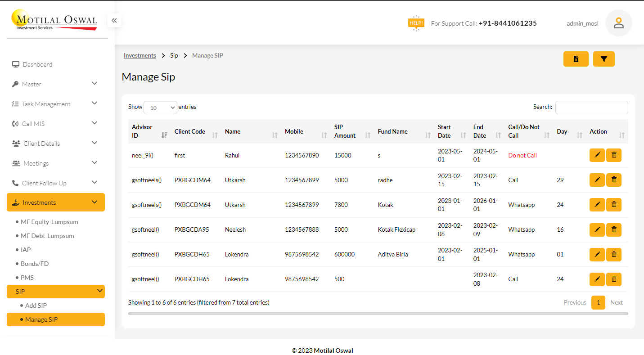Go to Add SIP page
Viewport: 644px width, 355px height.
(36, 306)
